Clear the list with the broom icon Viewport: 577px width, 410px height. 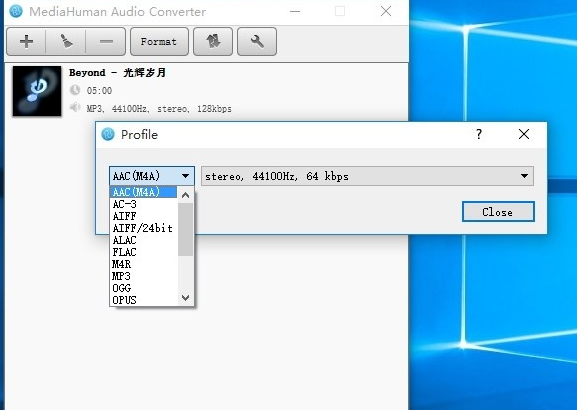point(66,41)
